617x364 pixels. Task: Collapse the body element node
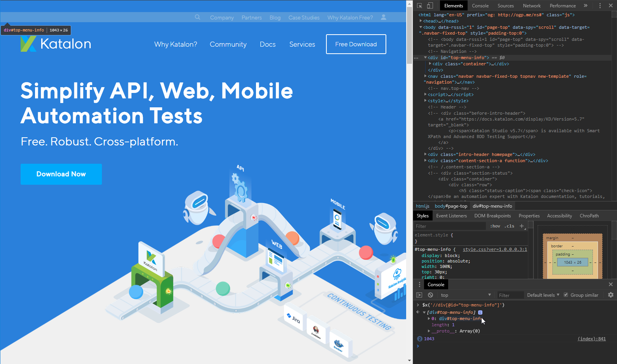tap(421, 27)
